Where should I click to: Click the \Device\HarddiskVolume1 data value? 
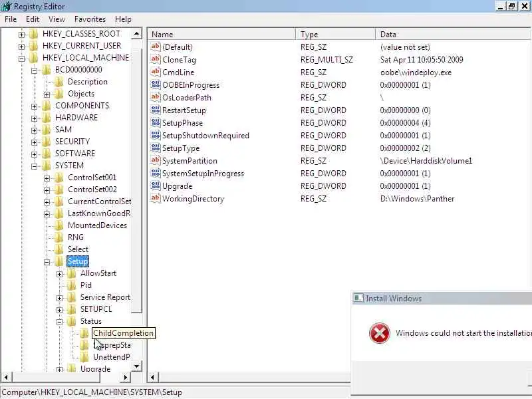click(x=426, y=160)
